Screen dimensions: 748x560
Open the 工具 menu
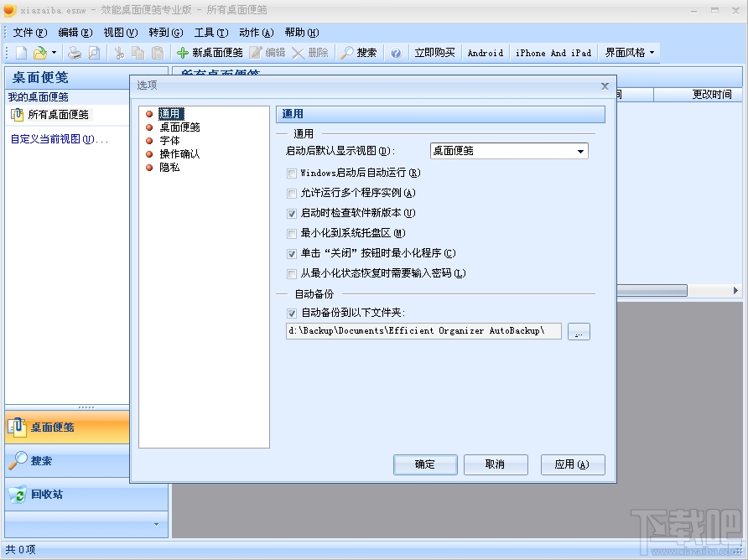coord(211,33)
